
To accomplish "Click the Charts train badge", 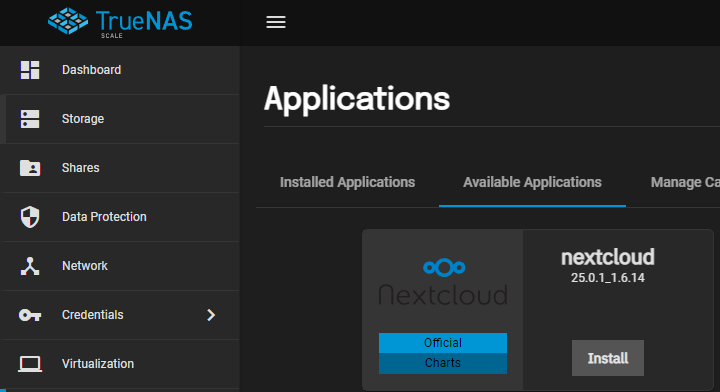I will 443,363.
